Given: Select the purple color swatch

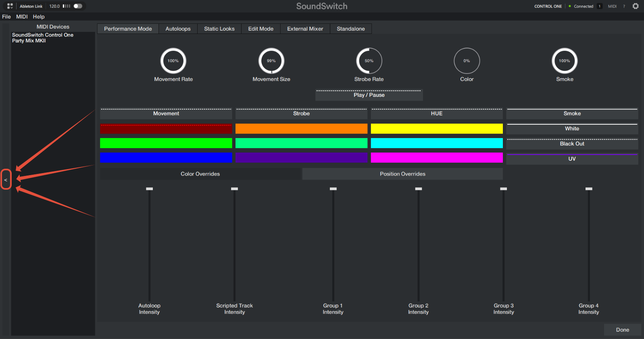Looking at the screenshot, I should (x=302, y=158).
